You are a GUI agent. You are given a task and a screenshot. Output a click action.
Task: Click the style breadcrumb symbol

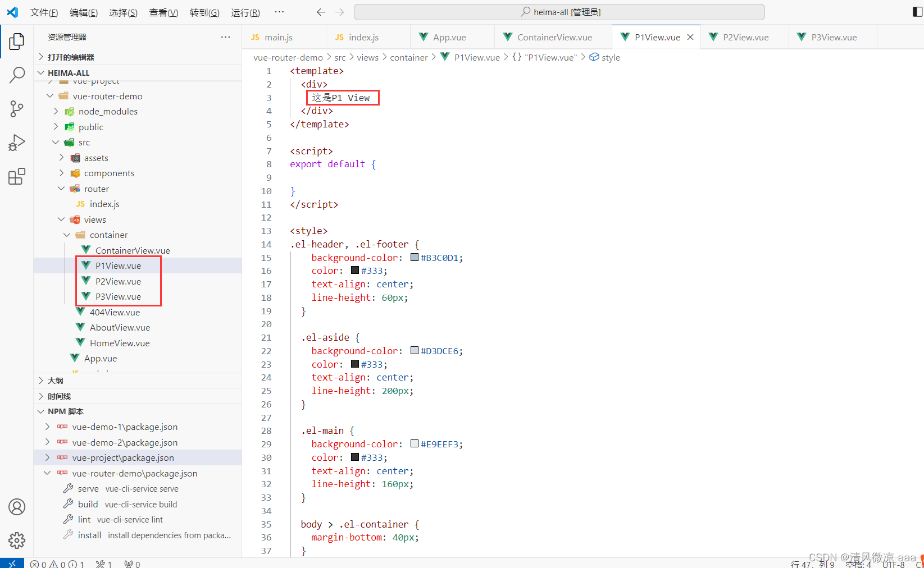(605, 57)
